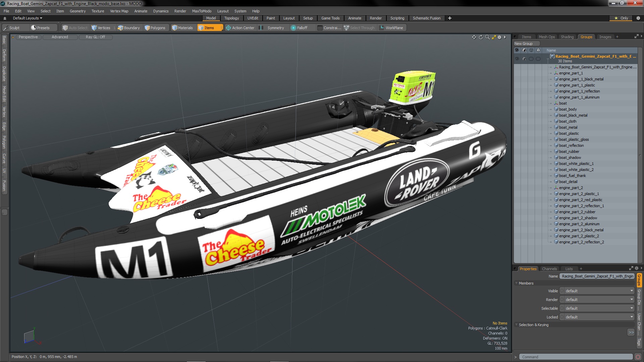Toggle the Only star button

click(x=621, y=18)
